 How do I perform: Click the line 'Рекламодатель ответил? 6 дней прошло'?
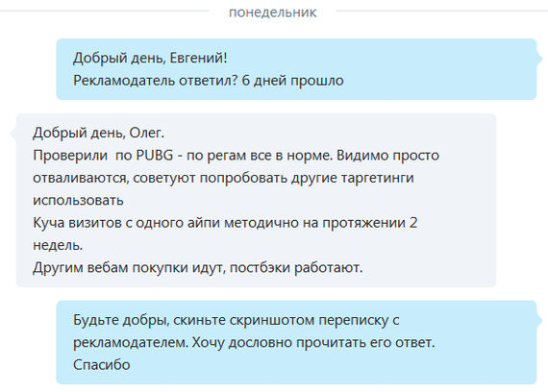click(x=209, y=81)
